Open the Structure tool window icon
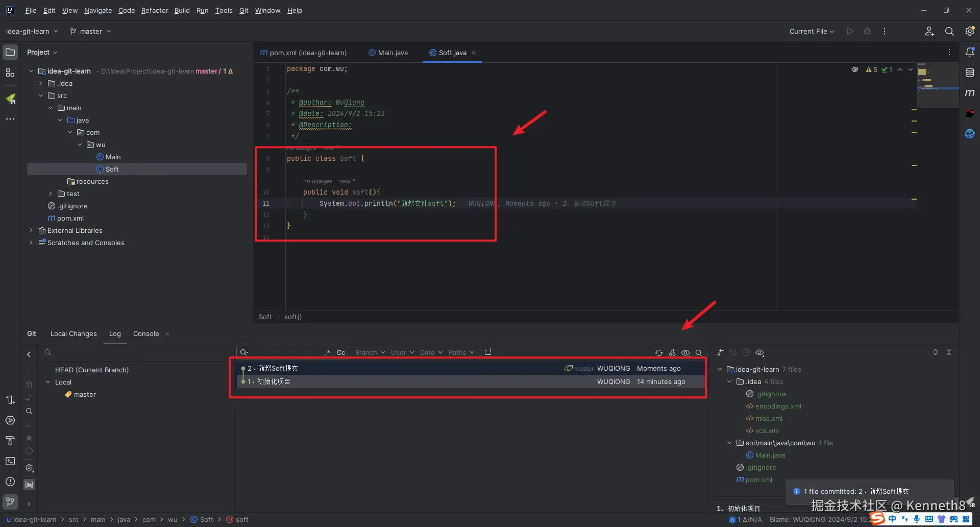Screen dimensions: 980x527 point(10,73)
